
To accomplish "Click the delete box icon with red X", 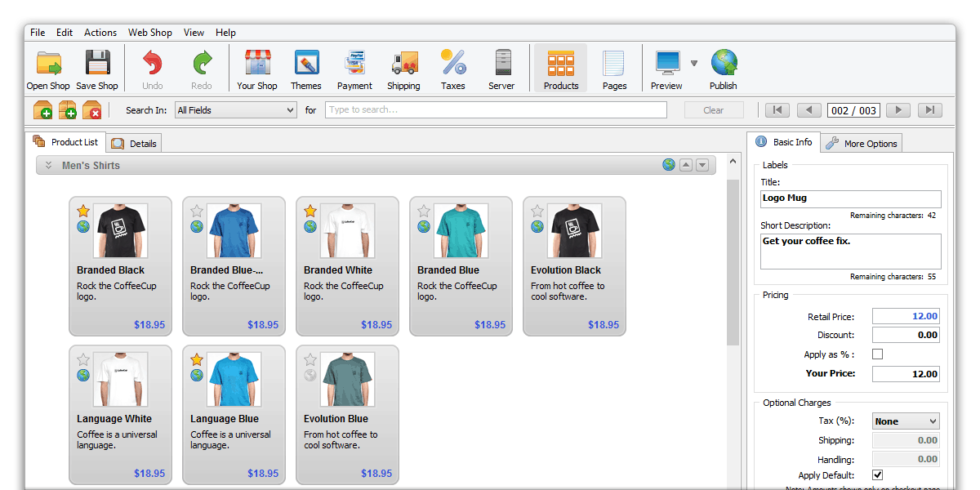I will 92,110.
